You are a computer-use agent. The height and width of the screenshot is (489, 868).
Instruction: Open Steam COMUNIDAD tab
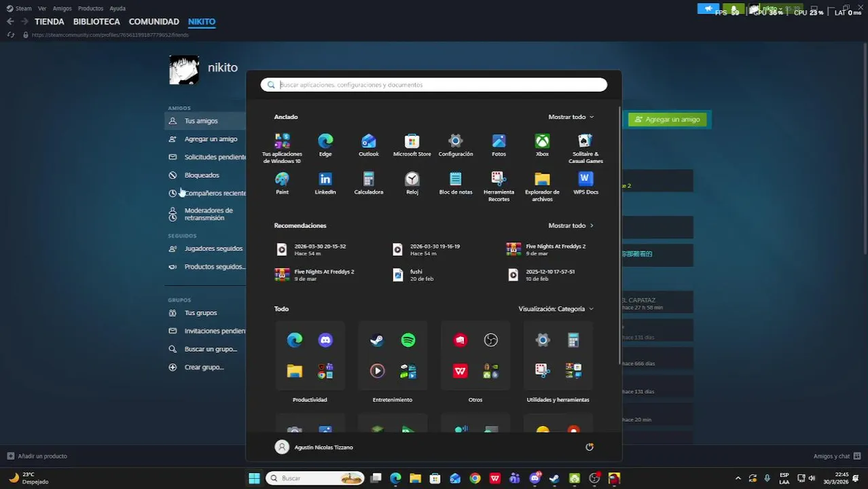[x=154, y=22]
